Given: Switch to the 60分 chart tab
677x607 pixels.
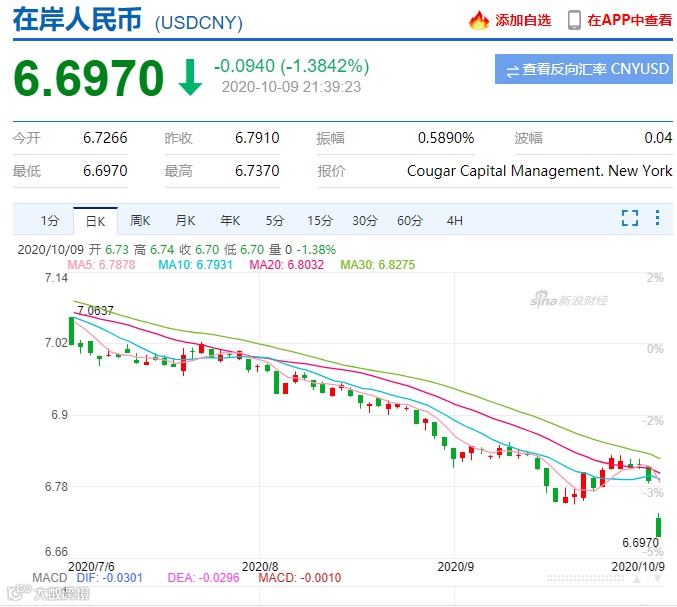Looking at the screenshot, I should (x=410, y=221).
